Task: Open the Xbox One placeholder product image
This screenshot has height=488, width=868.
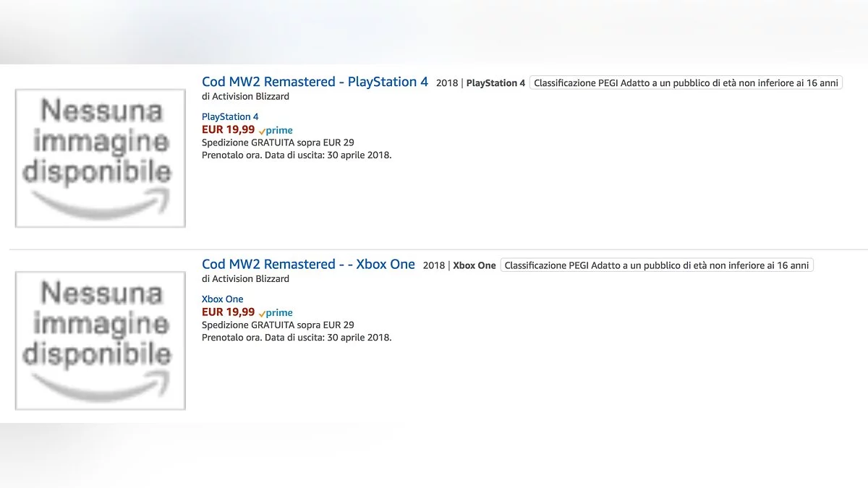Action: [100, 340]
